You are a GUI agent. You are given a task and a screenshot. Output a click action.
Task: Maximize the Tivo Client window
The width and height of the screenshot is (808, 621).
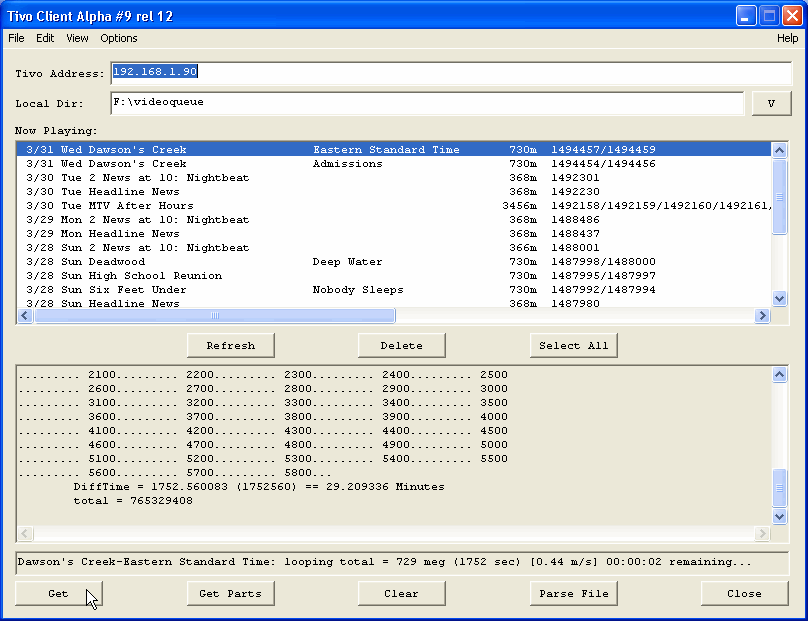pos(769,16)
